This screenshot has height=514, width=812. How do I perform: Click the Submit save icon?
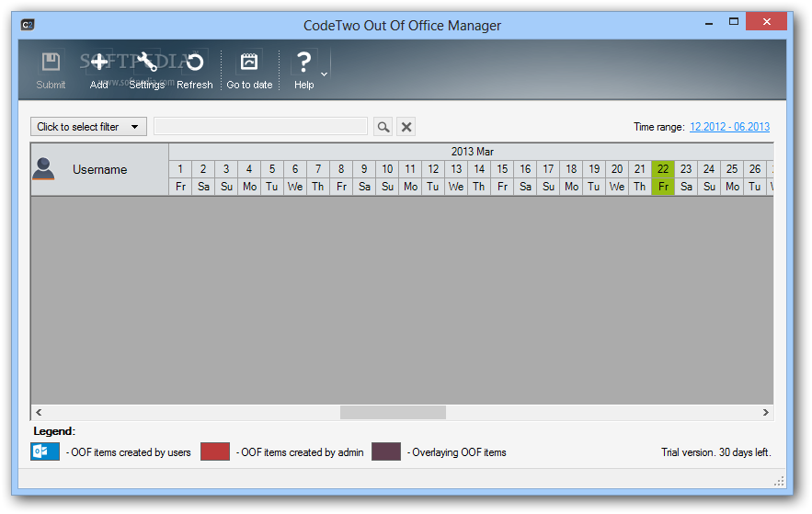51,71
